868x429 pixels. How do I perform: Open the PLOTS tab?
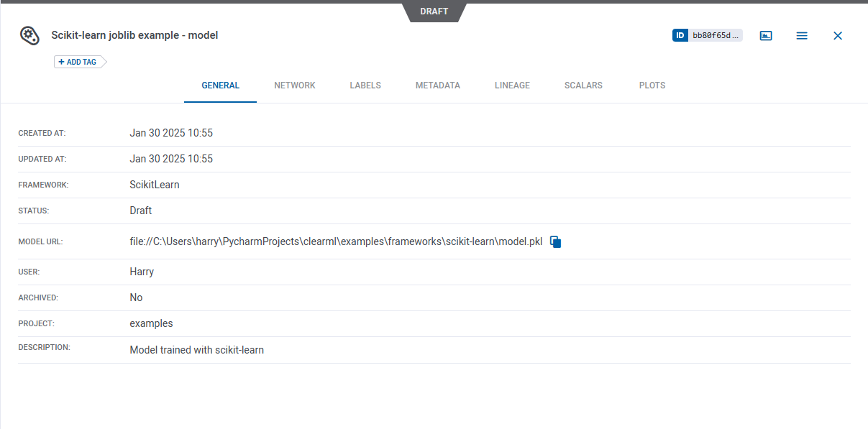coord(652,85)
